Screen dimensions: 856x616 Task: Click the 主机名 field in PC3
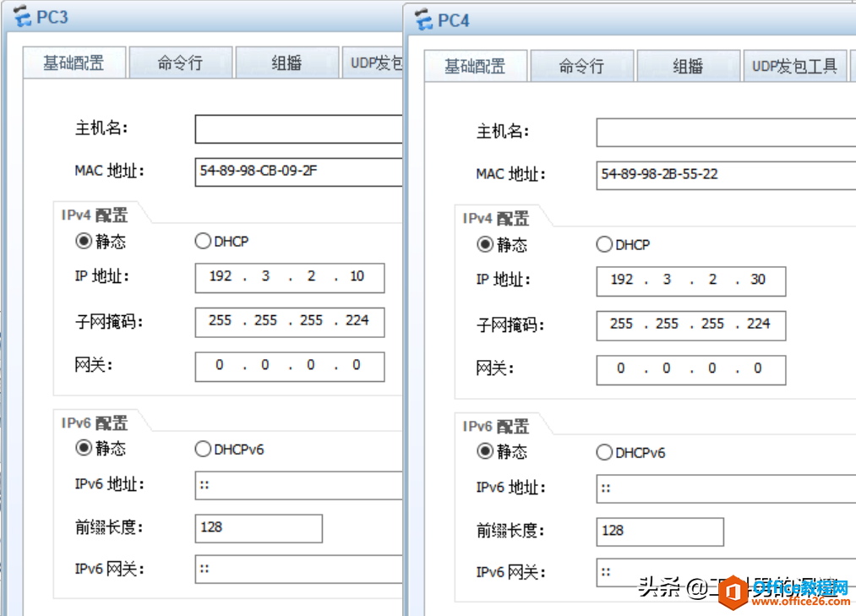coord(298,129)
